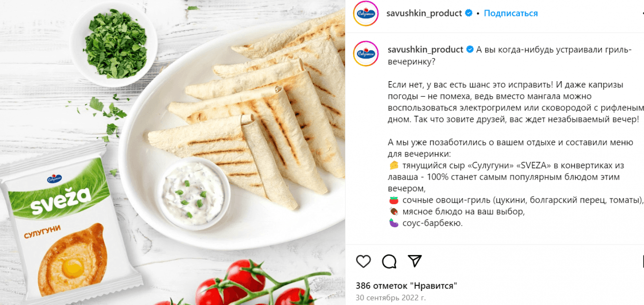Click verified badge in the caption line
The width and height of the screenshot is (644, 305).
coord(470,49)
